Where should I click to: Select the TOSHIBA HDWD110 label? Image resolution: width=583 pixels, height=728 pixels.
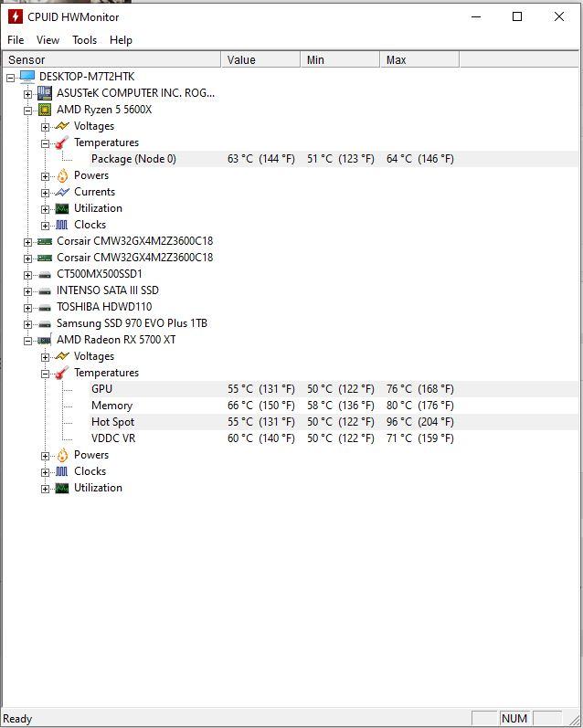coord(104,307)
